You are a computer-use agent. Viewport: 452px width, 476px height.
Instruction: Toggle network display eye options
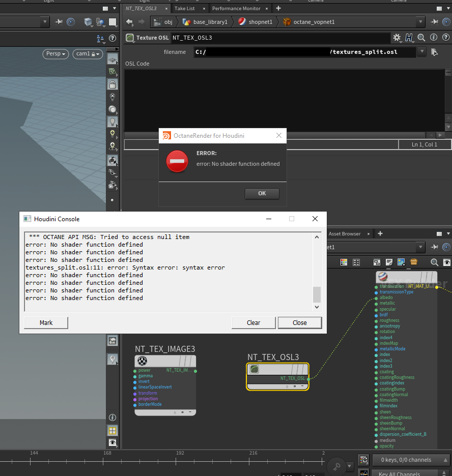point(446,262)
